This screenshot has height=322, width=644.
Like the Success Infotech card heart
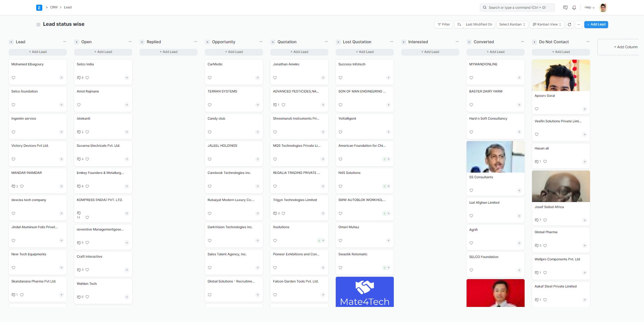(x=340, y=78)
